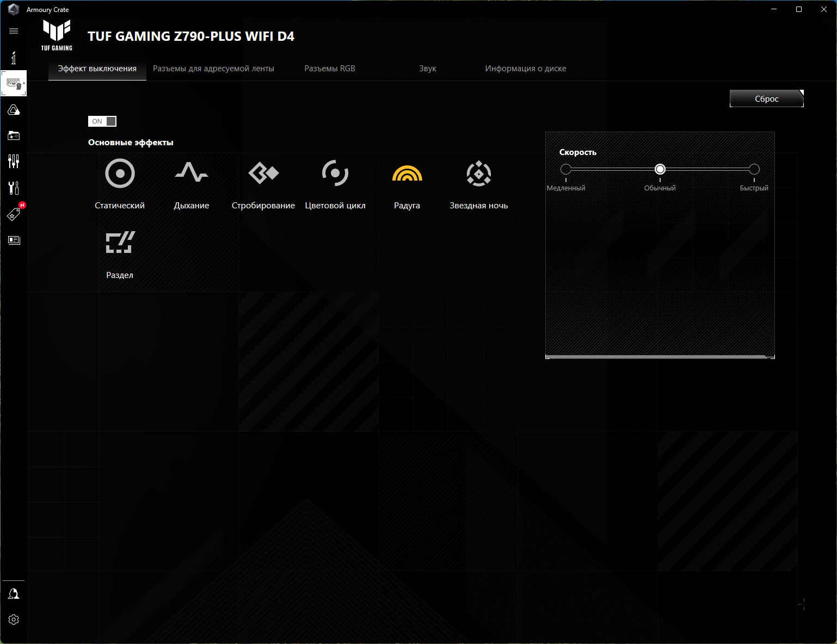Open the Deals tag icon with notification
Image resolution: width=837 pixels, height=644 pixels.
pos(14,214)
